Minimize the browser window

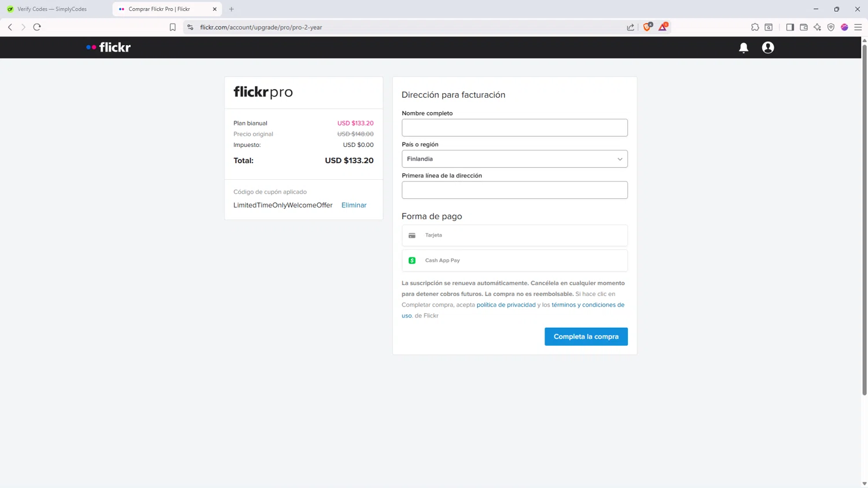coord(816,9)
